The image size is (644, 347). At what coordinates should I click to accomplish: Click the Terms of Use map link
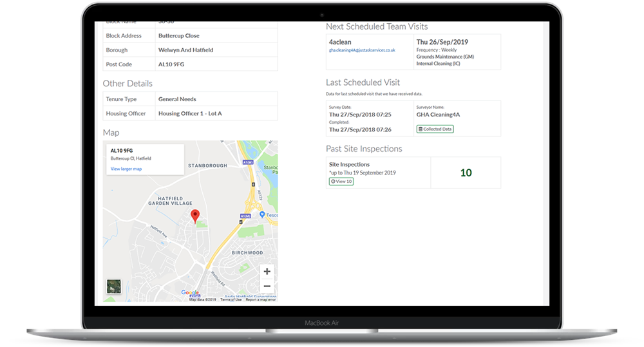[231, 300]
